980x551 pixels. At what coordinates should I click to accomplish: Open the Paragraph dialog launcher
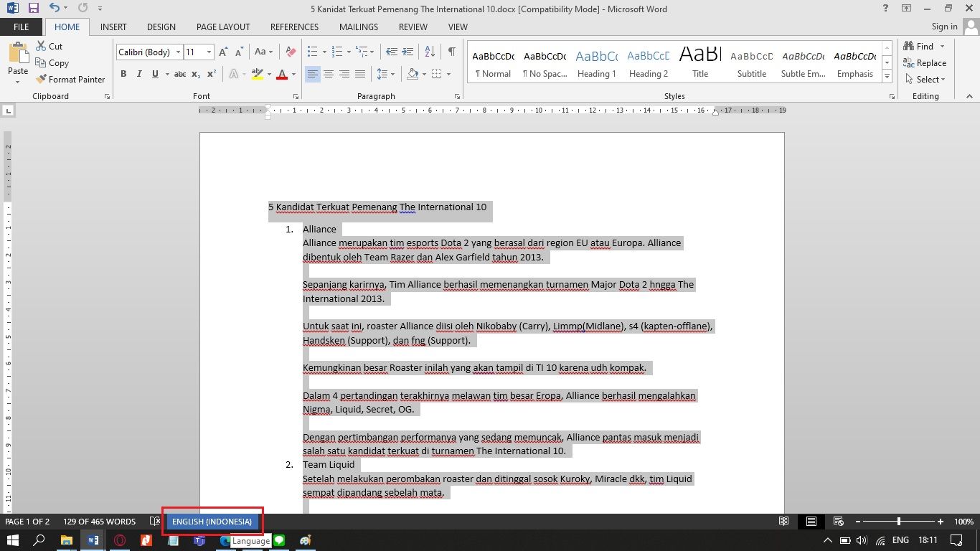click(457, 96)
